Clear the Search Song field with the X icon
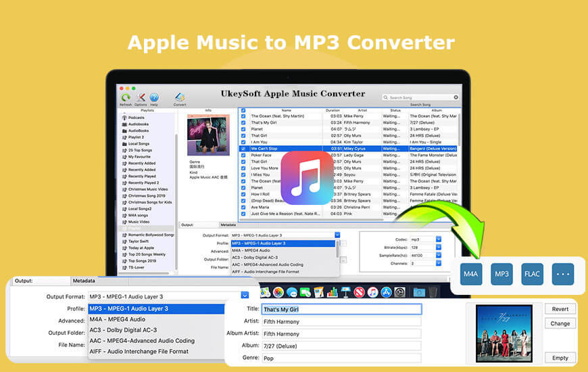The image size is (588, 372). (456, 97)
